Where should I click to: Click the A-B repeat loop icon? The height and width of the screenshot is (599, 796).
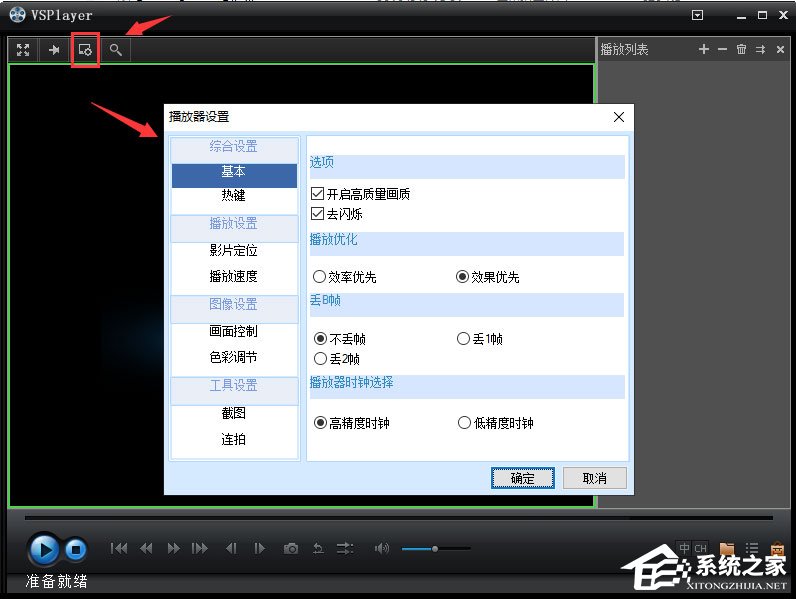(x=318, y=548)
